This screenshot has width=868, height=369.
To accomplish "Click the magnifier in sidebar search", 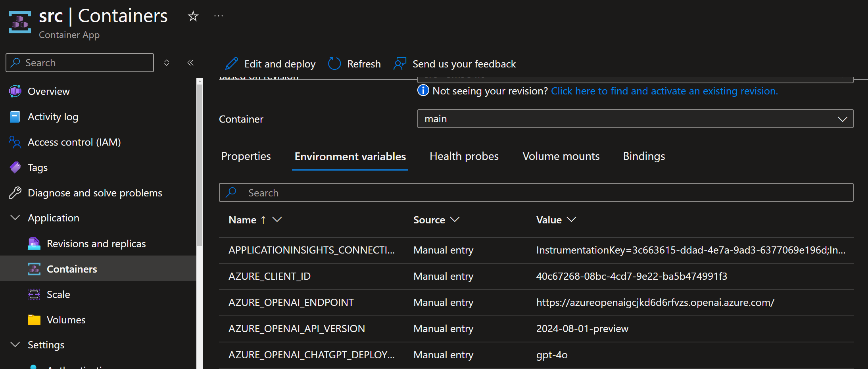I will 15,63.
